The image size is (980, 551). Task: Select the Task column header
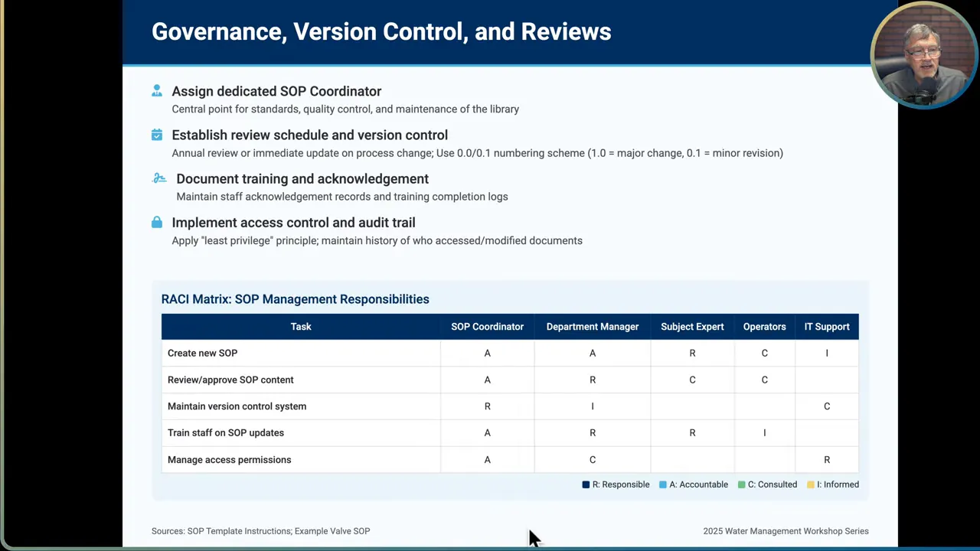click(301, 326)
